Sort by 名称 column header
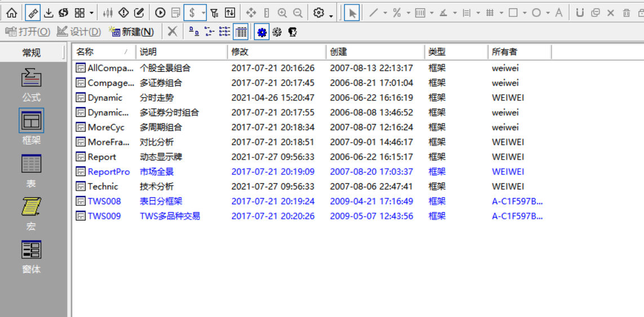The height and width of the screenshot is (317, 644). 104,52
